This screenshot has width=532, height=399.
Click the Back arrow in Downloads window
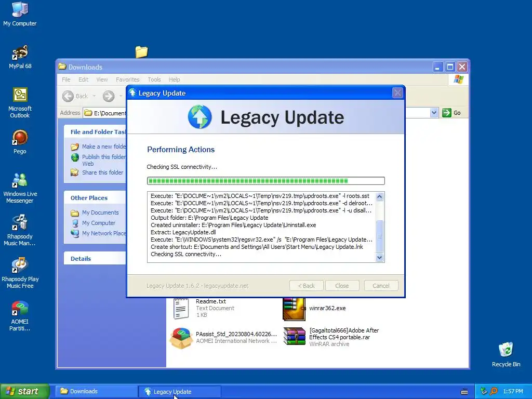(x=68, y=96)
